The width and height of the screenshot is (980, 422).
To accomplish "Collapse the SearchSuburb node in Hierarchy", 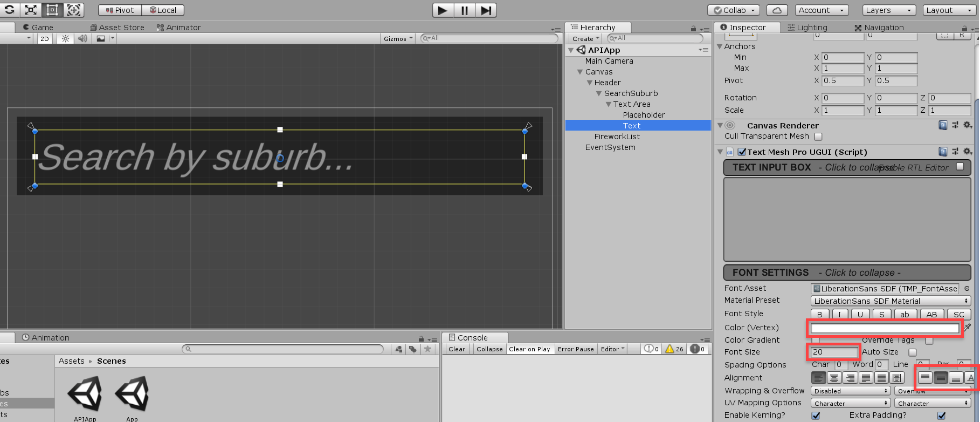I will [598, 93].
